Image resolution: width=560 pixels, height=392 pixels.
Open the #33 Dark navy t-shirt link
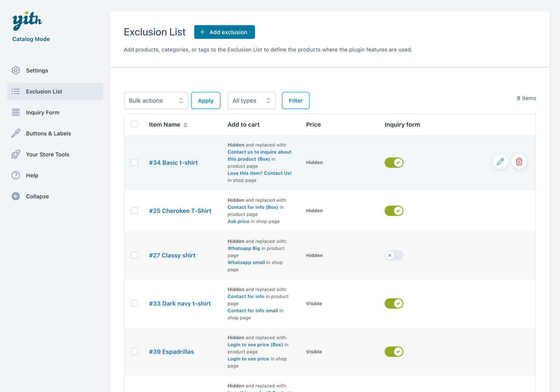180,304
